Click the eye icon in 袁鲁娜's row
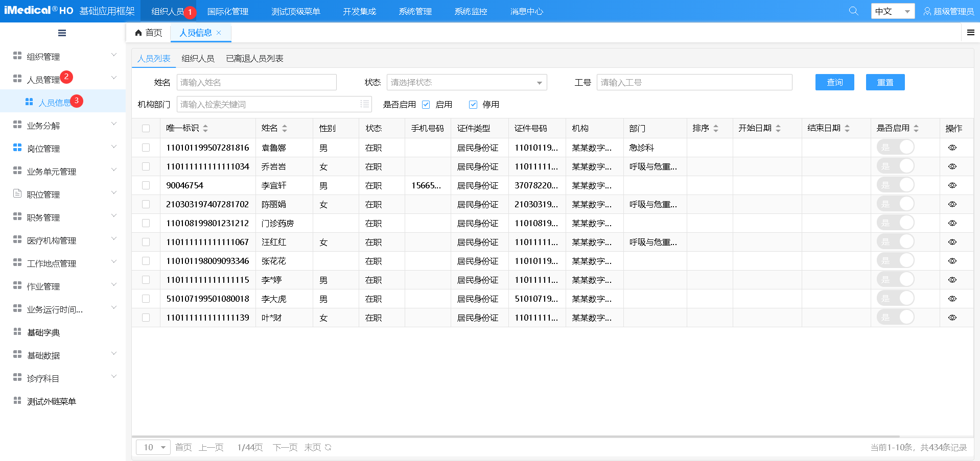The width and height of the screenshot is (980, 461). click(952, 147)
